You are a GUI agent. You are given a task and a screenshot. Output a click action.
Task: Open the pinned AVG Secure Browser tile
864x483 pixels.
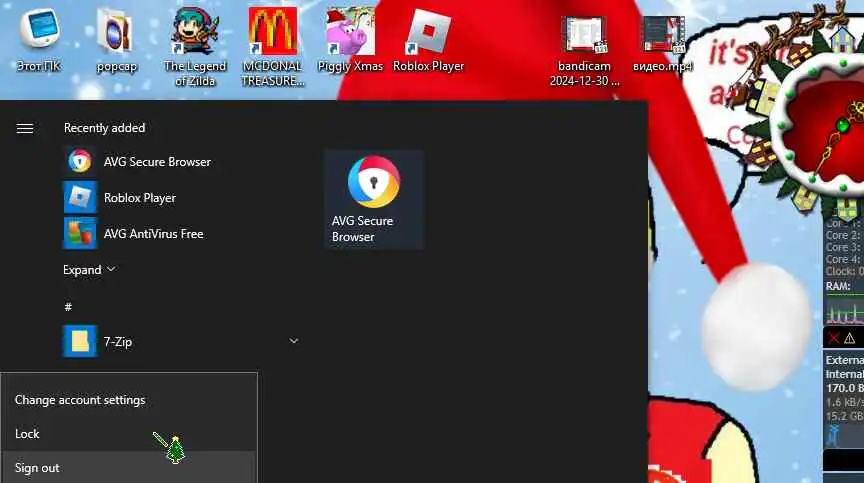374,199
